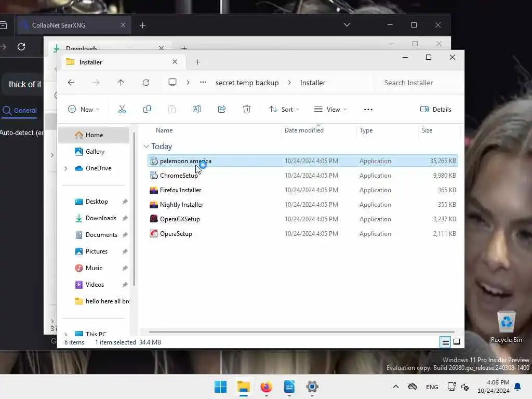
Task: Open the tab list dropdown in browser
Action: 347,25
